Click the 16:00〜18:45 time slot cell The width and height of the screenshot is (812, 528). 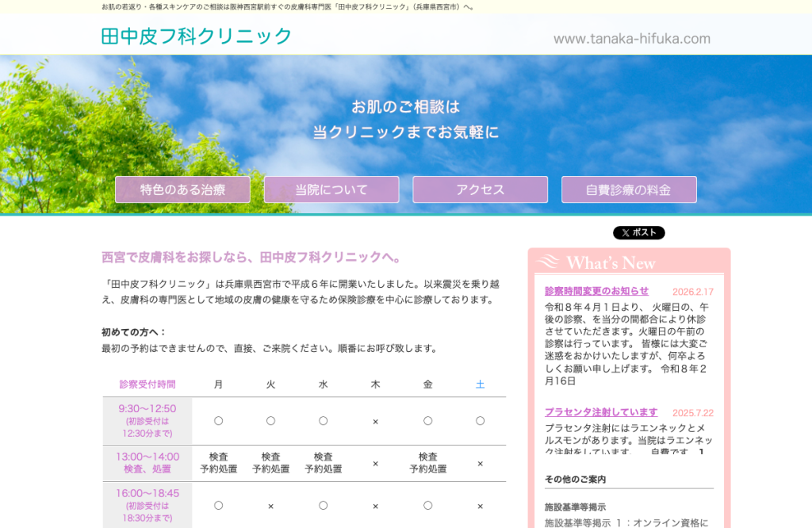click(147, 505)
